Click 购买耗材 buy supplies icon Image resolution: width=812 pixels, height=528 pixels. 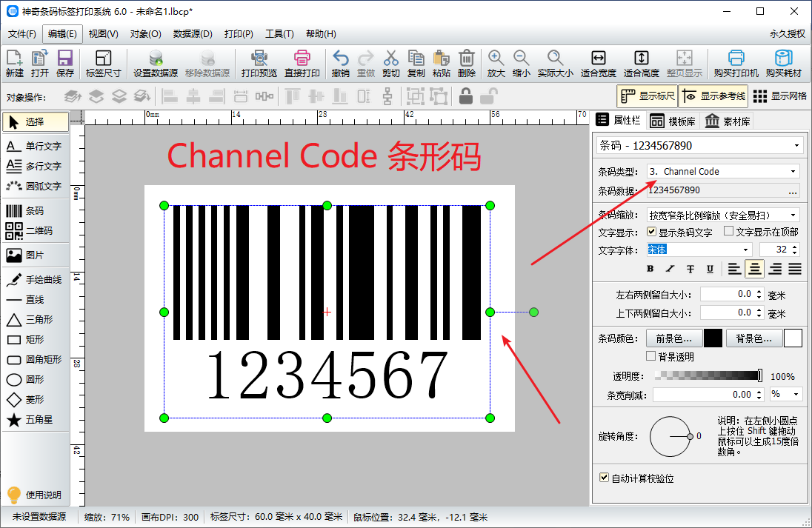[784, 64]
